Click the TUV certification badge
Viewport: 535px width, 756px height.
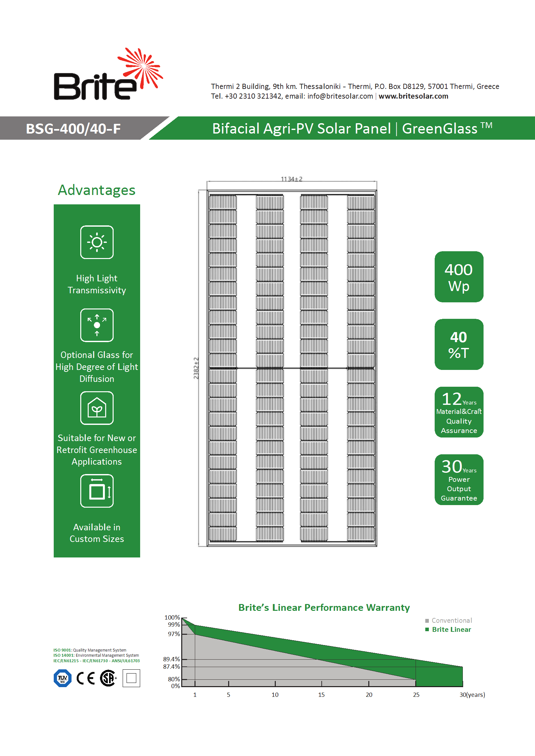click(63, 678)
